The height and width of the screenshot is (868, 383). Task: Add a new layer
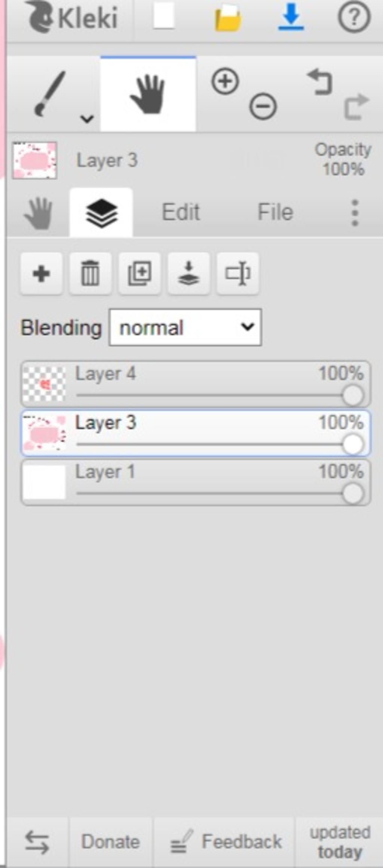pos(41,274)
